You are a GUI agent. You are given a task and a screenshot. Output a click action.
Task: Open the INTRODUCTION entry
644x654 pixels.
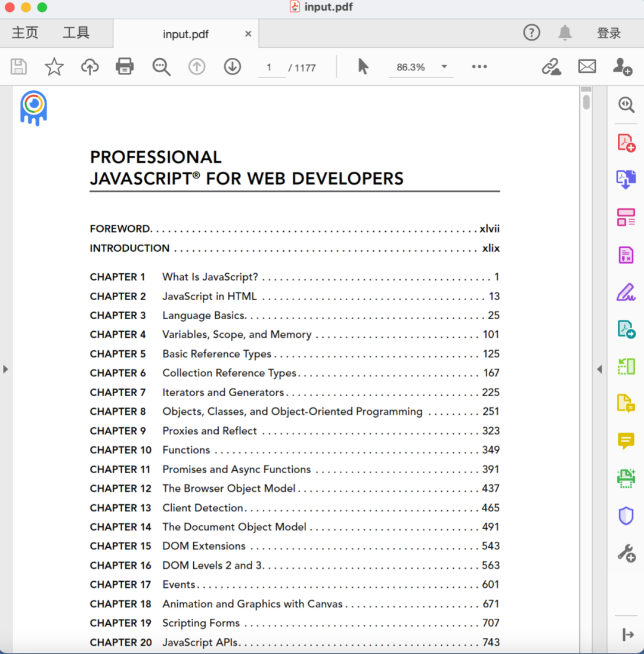click(295, 248)
